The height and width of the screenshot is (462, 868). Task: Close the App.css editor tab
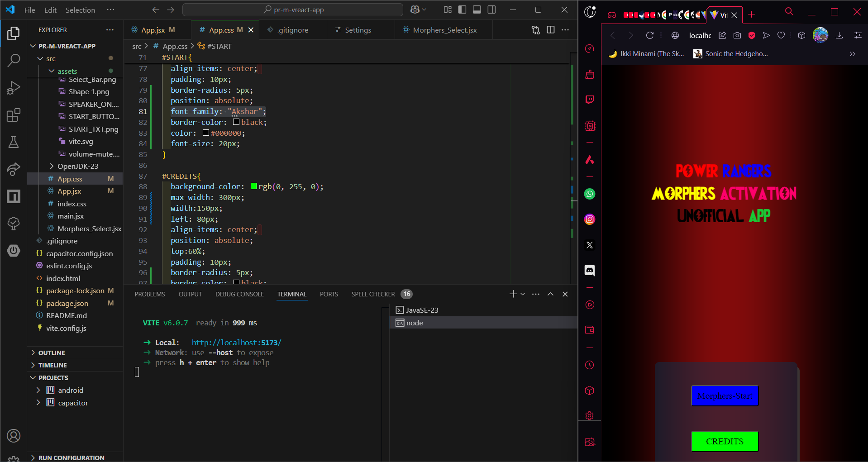click(x=251, y=30)
